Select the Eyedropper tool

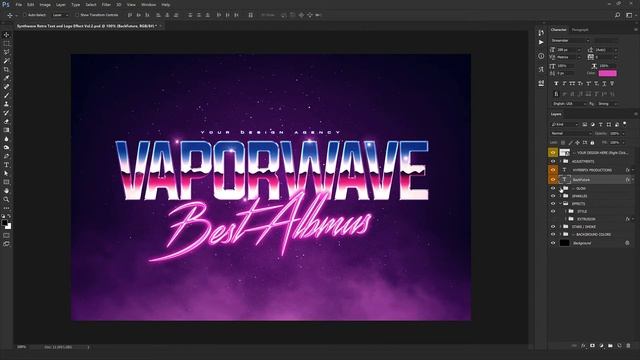point(7,78)
